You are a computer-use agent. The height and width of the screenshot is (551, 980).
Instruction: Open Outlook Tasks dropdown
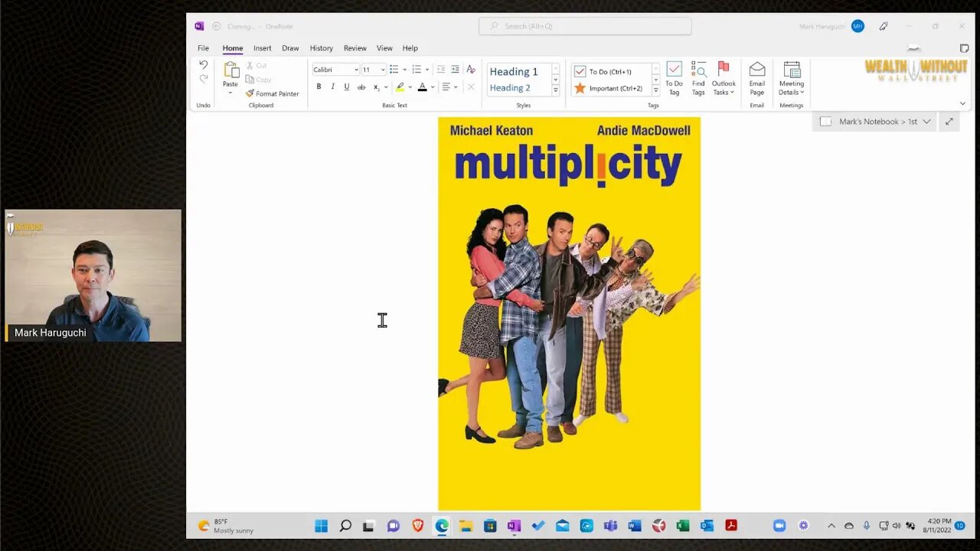724,79
